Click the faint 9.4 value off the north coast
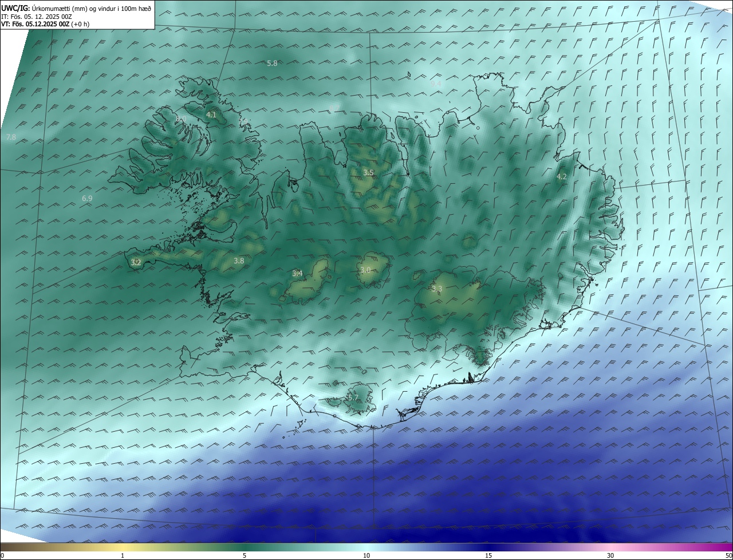733x560 pixels. click(436, 84)
